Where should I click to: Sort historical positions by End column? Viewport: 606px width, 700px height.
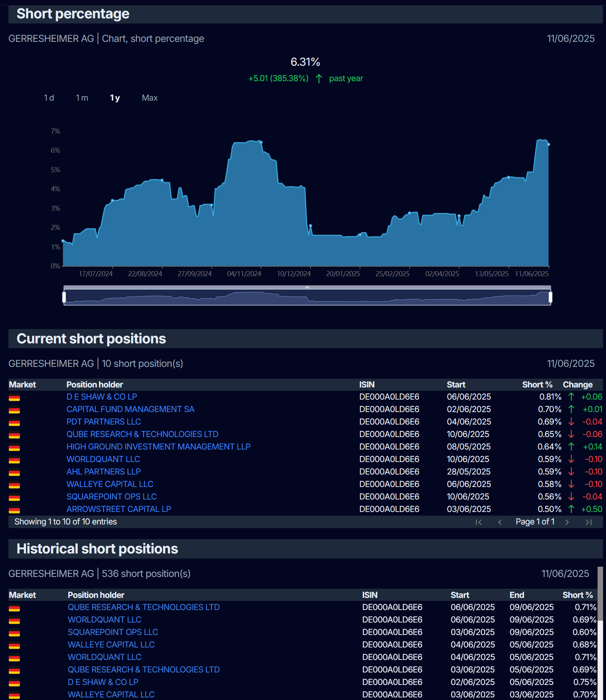pyautogui.click(x=517, y=595)
